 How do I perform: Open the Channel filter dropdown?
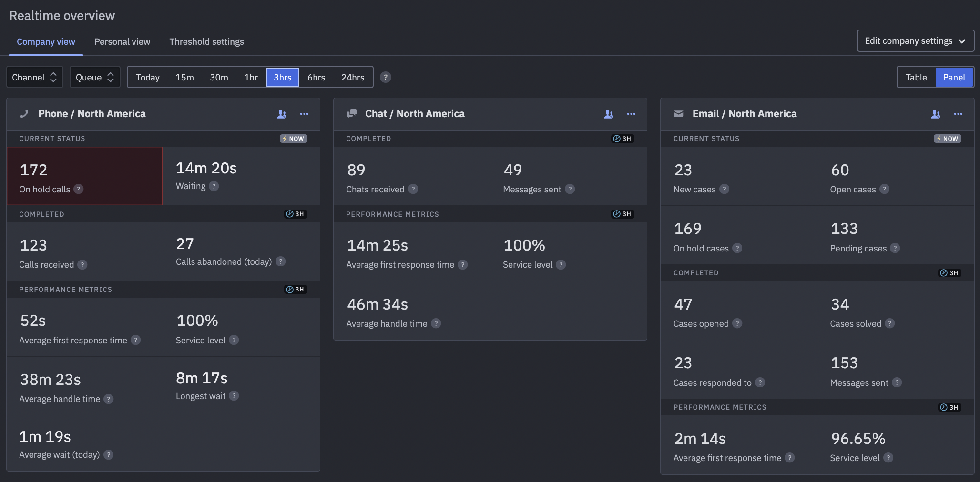(x=34, y=77)
